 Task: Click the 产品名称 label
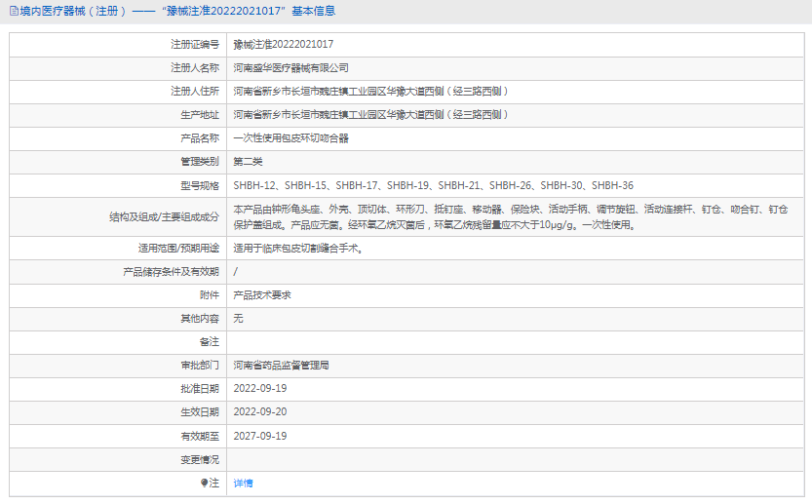tap(200, 138)
